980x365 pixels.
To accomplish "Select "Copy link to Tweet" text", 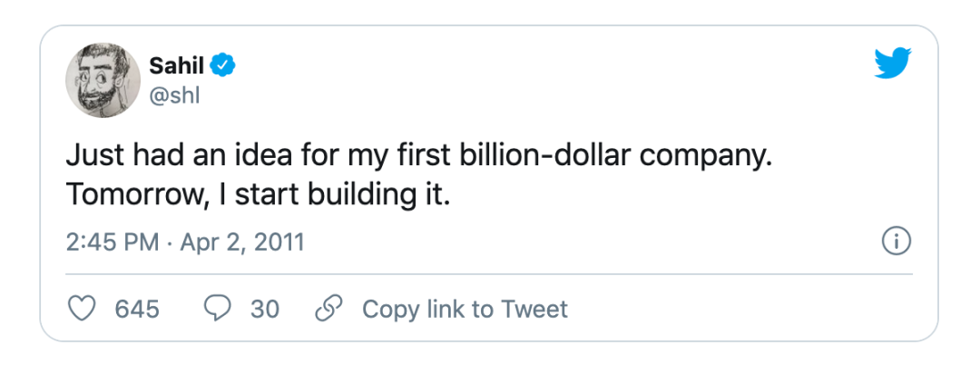I will [465, 309].
